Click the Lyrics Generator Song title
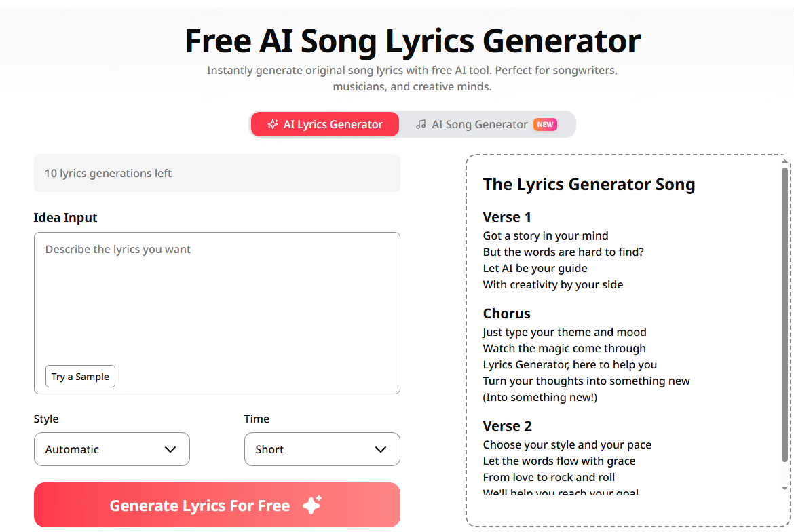Screen dimensions: 794x532 588,185
